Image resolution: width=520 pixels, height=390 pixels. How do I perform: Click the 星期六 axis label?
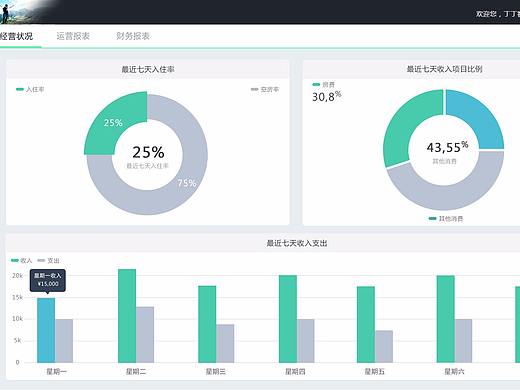pyautogui.click(x=455, y=371)
